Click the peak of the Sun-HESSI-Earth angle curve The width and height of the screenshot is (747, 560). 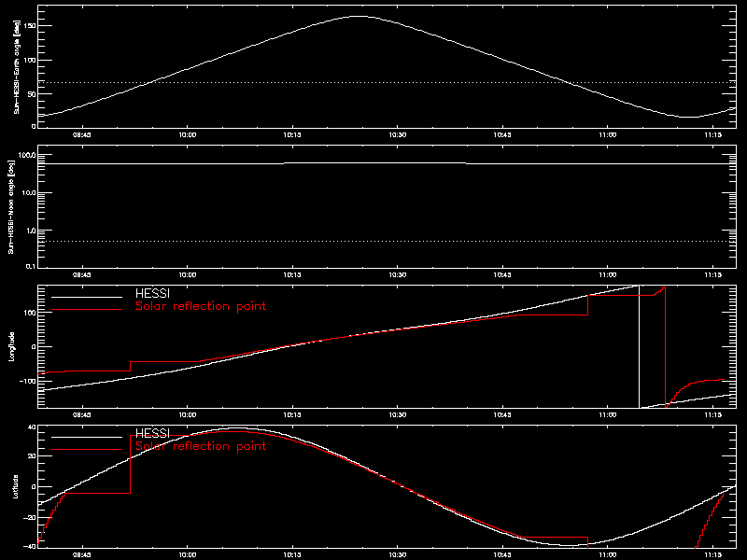point(359,17)
